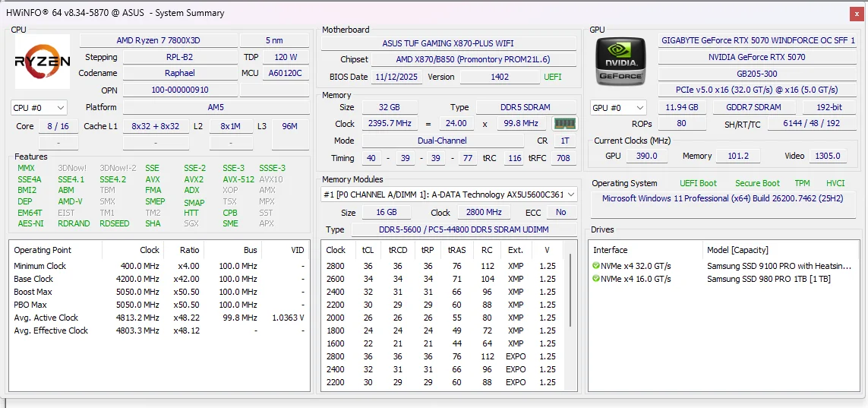Expand the memory module A-DATA selector
Image resolution: width=868 pixels, height=408 pixels.
[x=449, y=195]
